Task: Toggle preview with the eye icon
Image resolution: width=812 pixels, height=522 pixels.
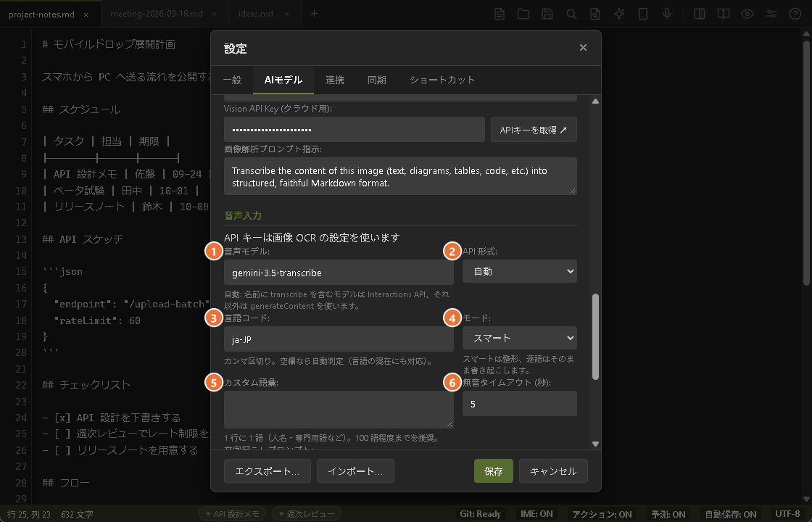Action: (x=747, y=14)
